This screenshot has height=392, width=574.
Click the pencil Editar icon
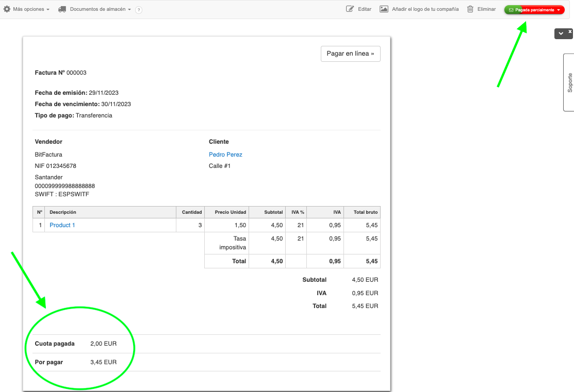tap(350, 9)
